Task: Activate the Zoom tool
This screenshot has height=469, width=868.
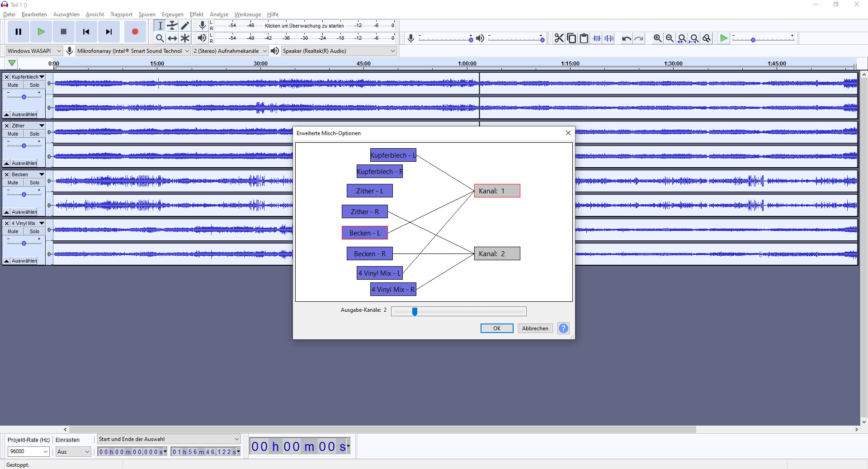Action: pos(160,38)
